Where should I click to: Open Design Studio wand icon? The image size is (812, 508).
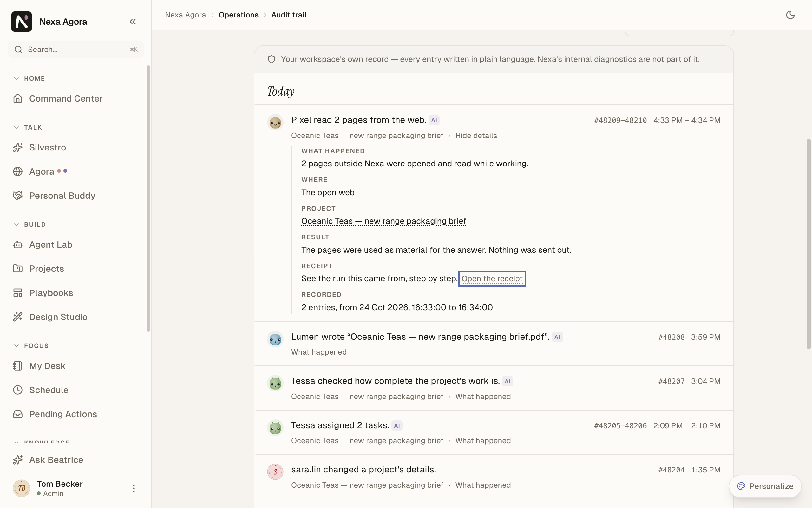(x=18, y=317)
